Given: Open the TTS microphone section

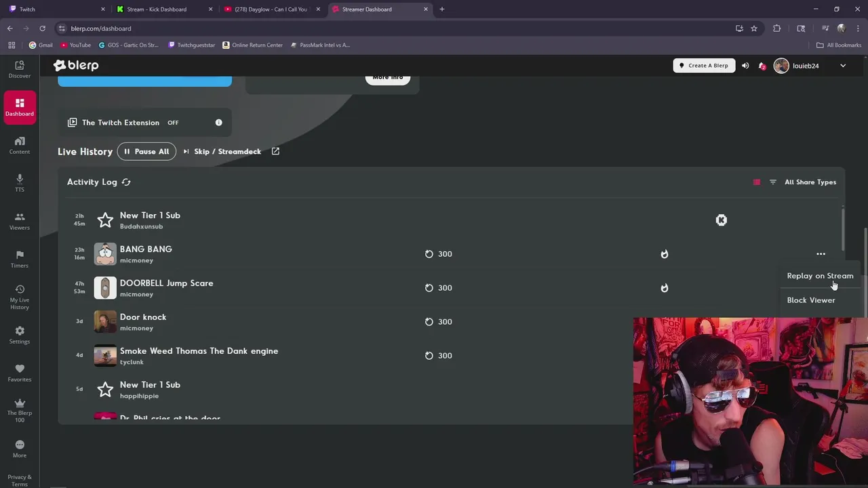Looking at the screenshot, I should click(x=20, y=183).
